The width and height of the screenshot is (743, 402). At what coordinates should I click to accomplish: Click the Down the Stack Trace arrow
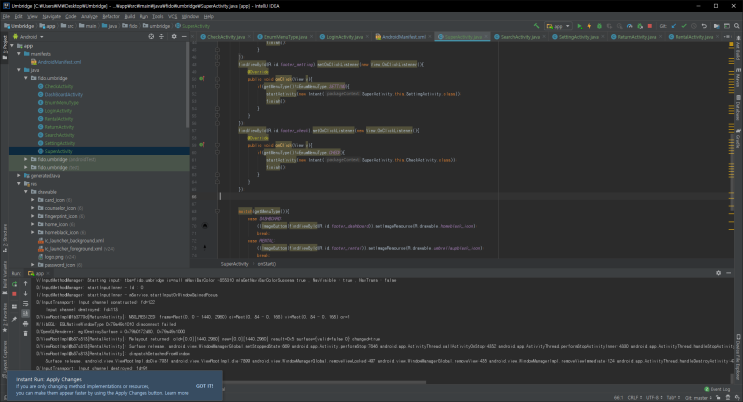26,293
